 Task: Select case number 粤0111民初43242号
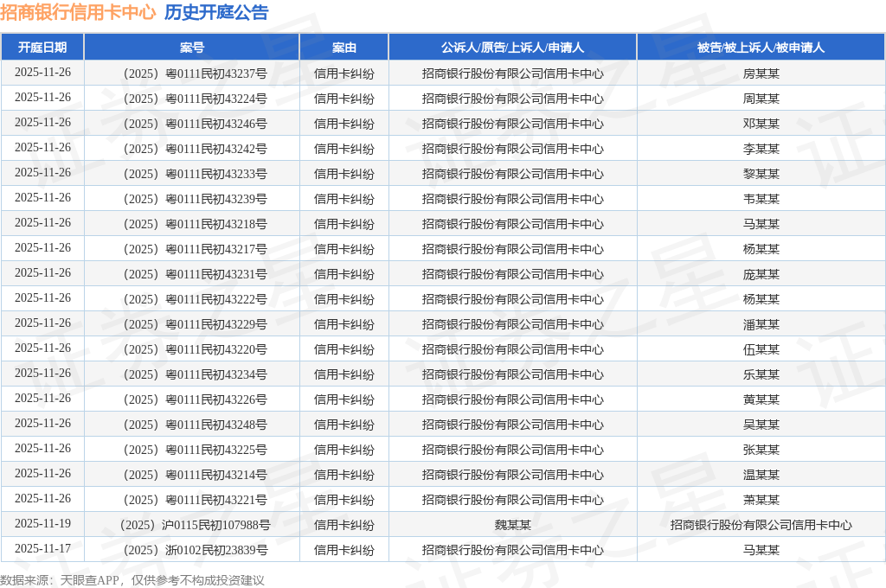pos(195,149)
